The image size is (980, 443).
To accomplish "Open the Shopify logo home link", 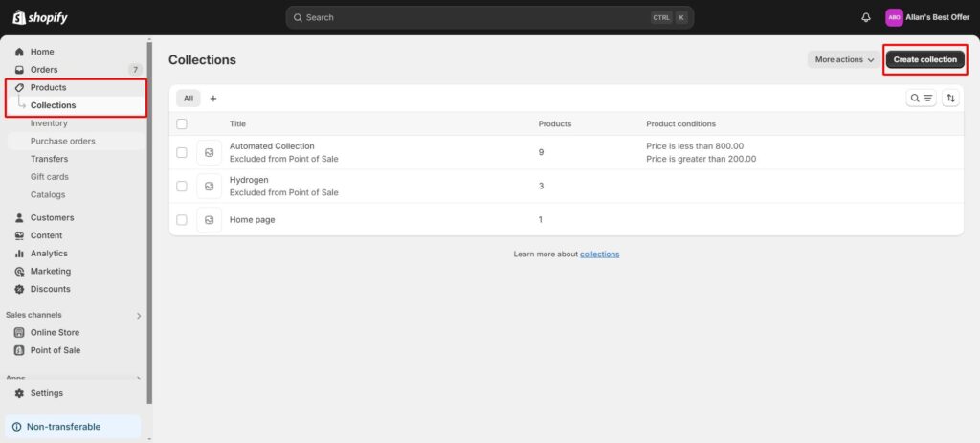I will click(x=40, y=17).
